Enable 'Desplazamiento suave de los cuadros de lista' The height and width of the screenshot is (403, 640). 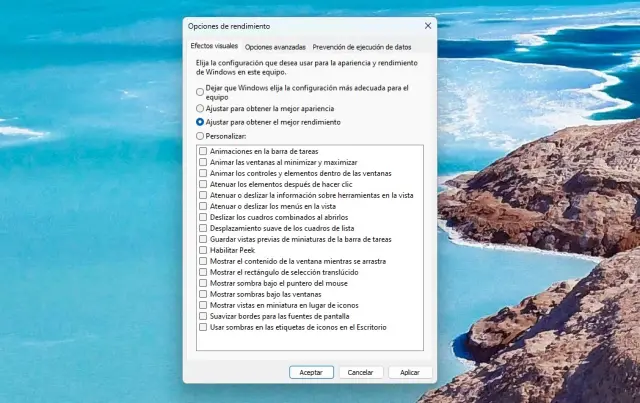click(x=204, y=228)
